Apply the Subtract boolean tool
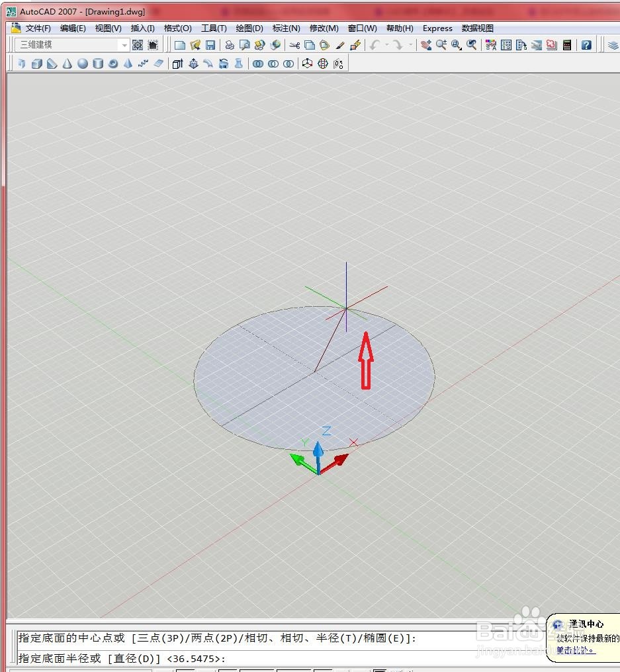The width and height of the screenshot is (620, 672). coord(273,64)
